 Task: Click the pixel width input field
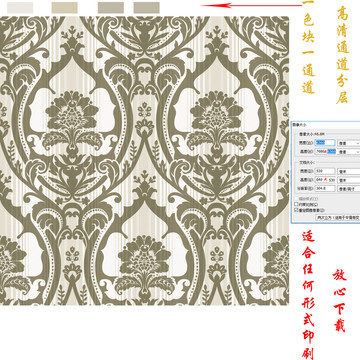[325, 143]
